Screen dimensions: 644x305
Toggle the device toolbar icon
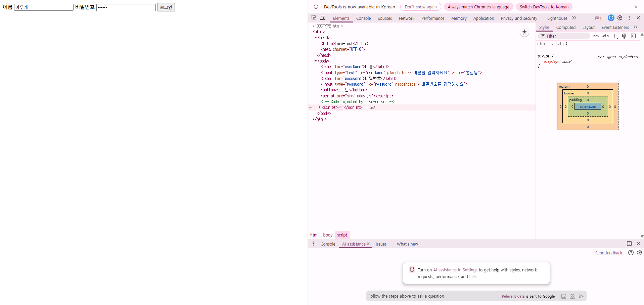(323, 18)
